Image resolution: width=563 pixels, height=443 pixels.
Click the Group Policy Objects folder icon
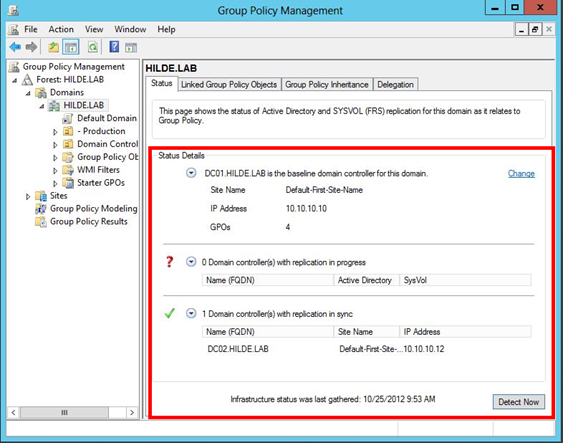tap(68, 157)
